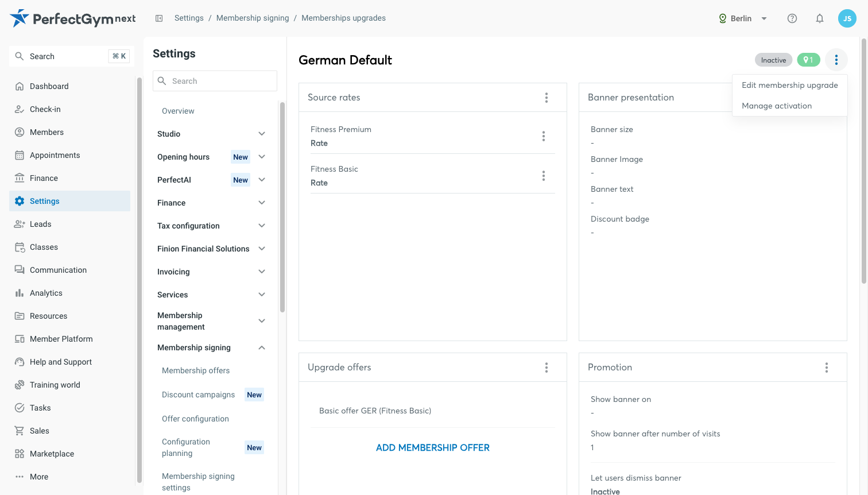Open the help question mark icon
The height and width of the screenshot is (495, 868).
[x=792, y=18]
